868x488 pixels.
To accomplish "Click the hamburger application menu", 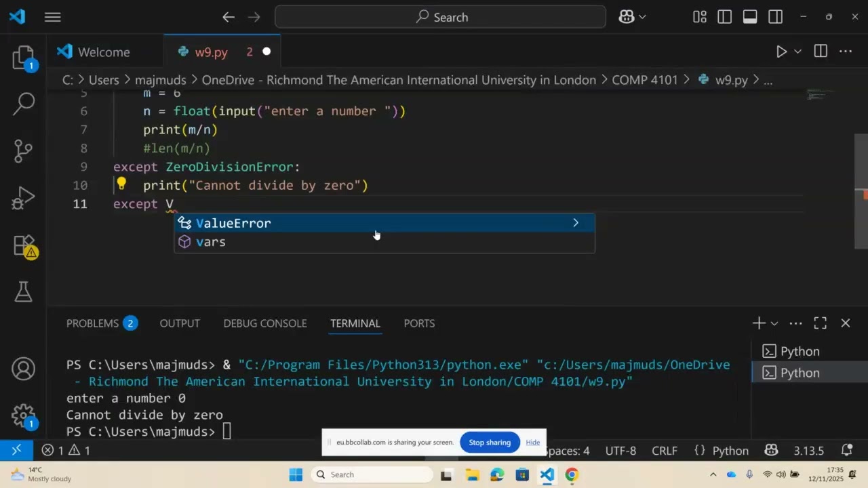I will [53, 17].
